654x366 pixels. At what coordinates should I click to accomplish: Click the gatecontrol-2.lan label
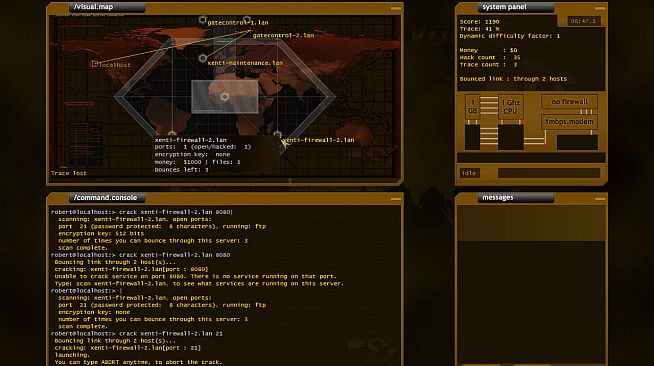point(283,35)
